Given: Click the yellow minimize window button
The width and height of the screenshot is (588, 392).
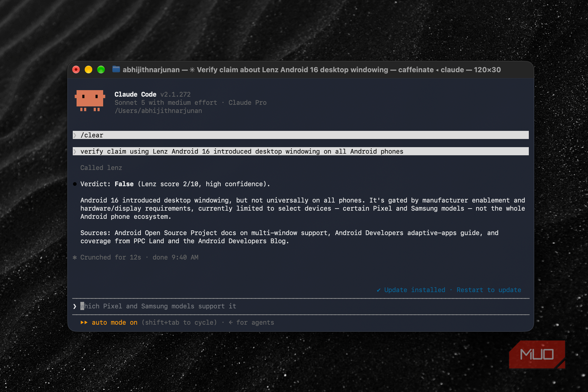Looking at the screenshot, I should pos(88,69).
